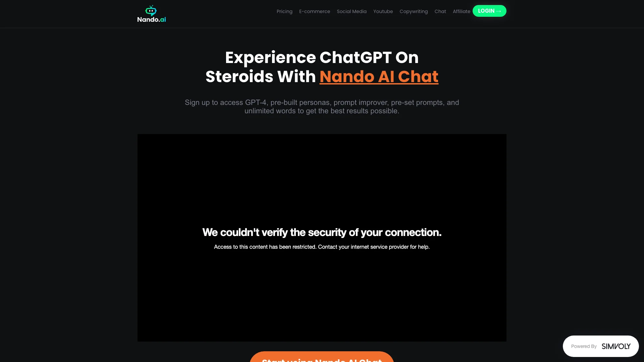This screenshot has width=644, height=362.
Task: Click the Pricing menu item
Action: click(x=284, y=11)
